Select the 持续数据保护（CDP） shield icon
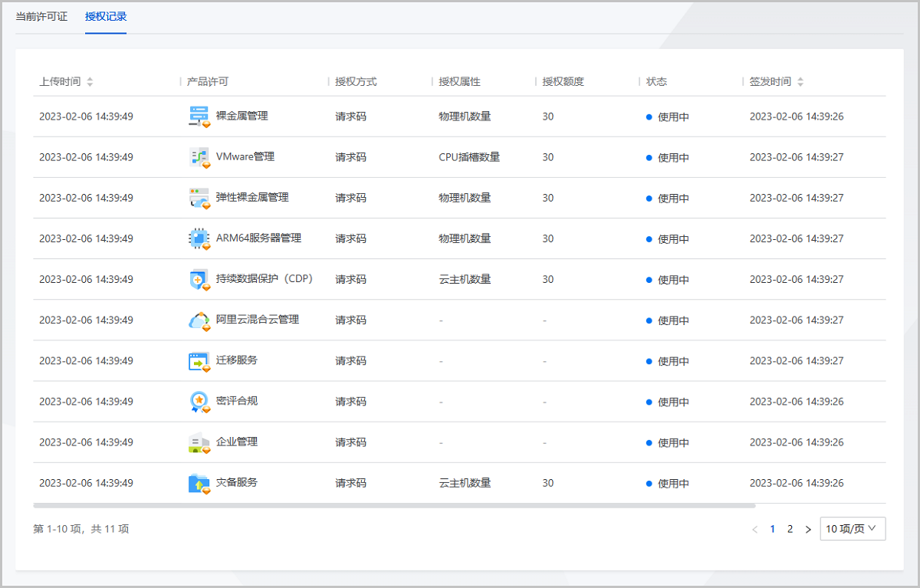 pyautogui.click(x=198, y=279)
